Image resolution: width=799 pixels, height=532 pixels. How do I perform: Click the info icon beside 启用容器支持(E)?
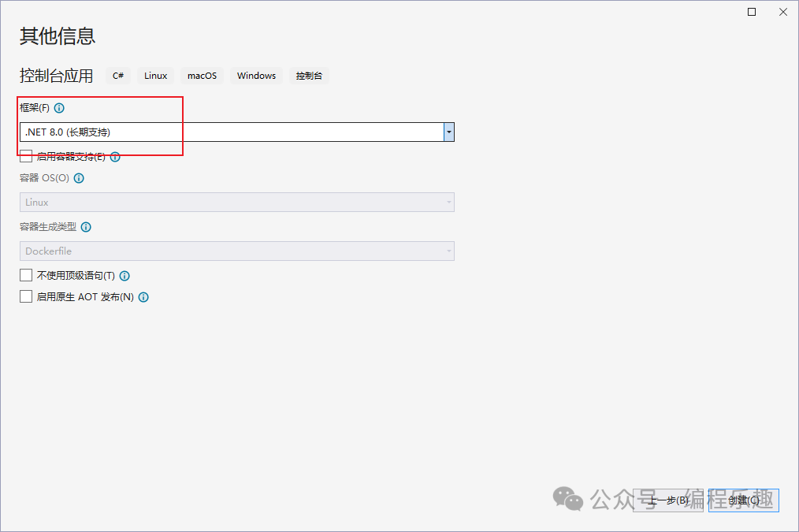point(115,157)
